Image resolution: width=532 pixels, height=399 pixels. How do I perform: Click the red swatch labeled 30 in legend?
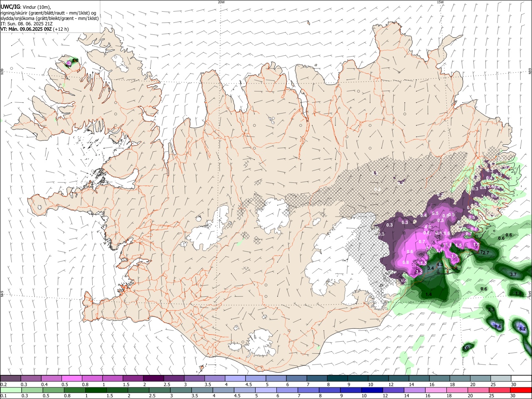[x=521, y=390]
